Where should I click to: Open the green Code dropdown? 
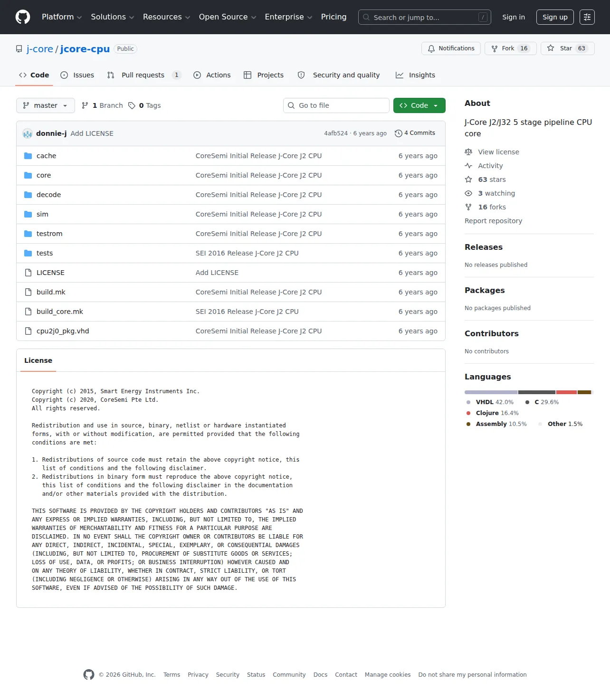click(419, 105)
